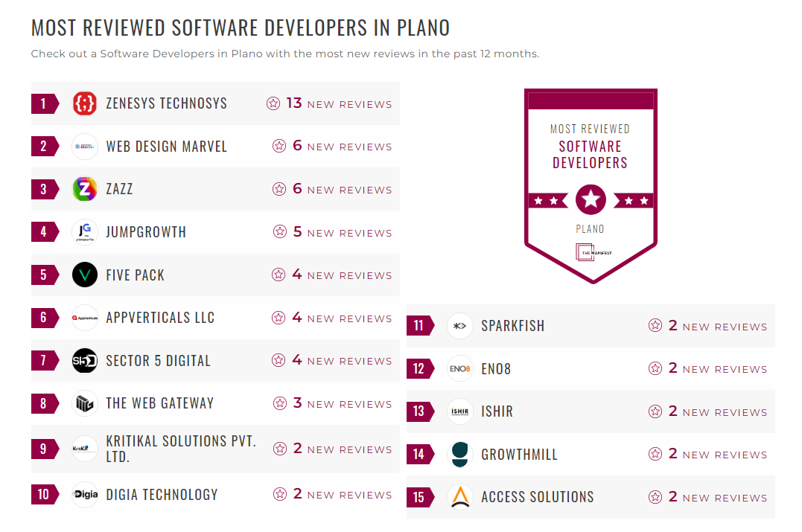802x532 pixels.
Task: Select the rank 1 red number badge
Action: pyautogui.click(x=42, y=103)
